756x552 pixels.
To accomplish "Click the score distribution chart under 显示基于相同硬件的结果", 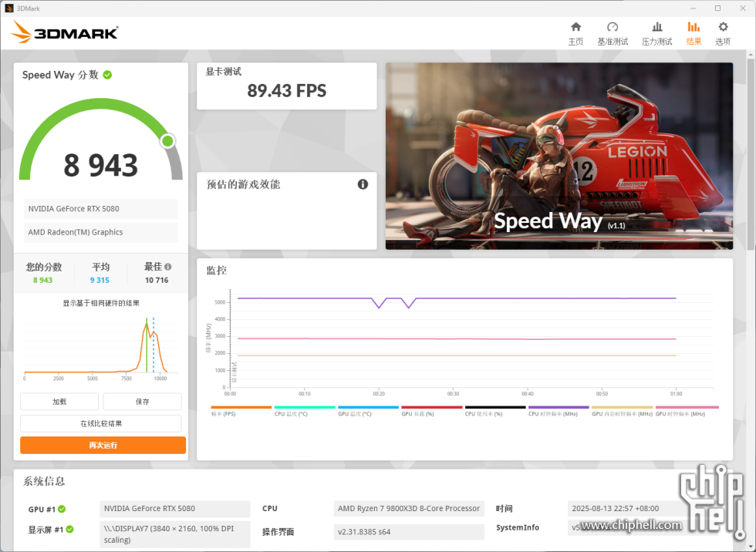I will point(101,347).
